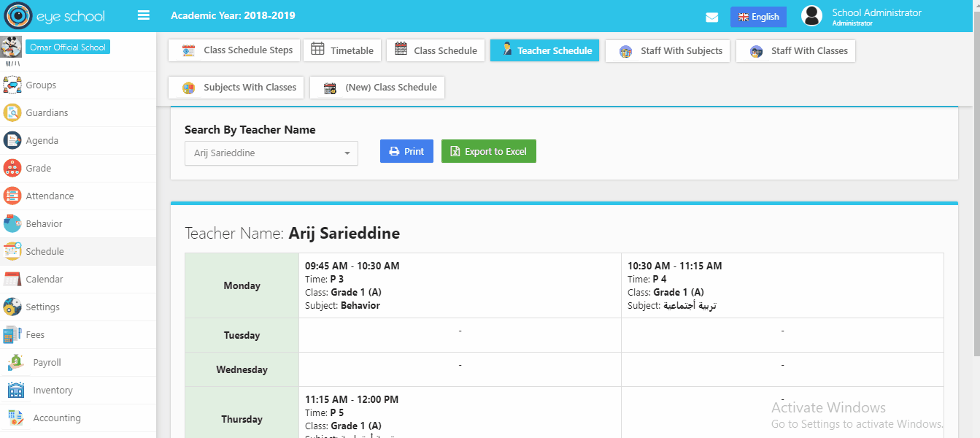
Task: Click the user avatar icon
Action: click(x=811, y=16)
